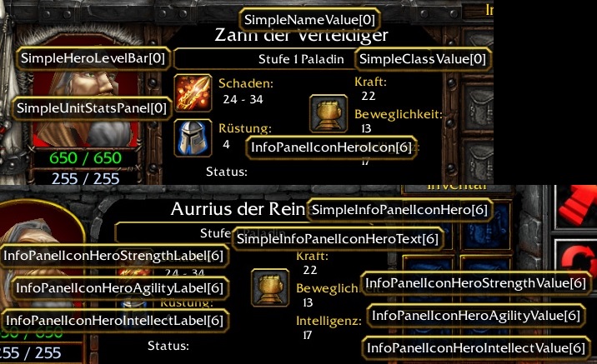Click SimpleInfoPanelIconHero[6] label
This screenshot has width=597, height=364.
pyautogui.click(x=399, y=210)
